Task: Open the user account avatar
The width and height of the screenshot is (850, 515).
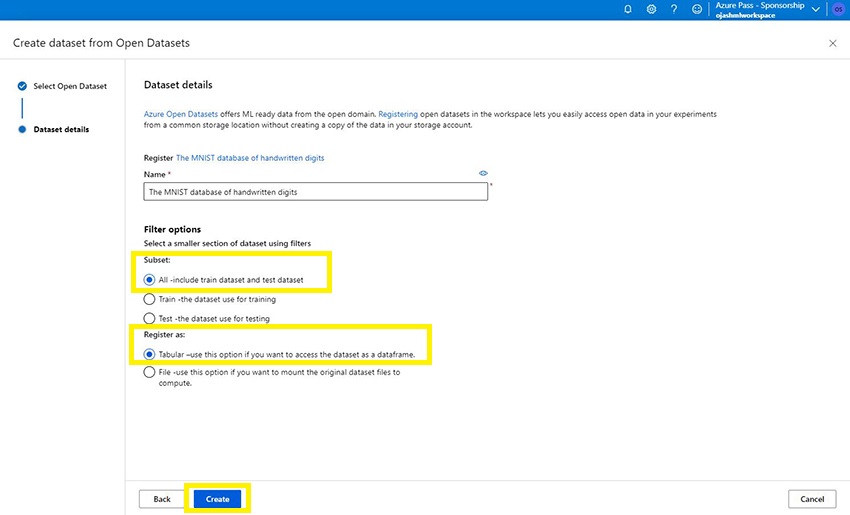Action: 838,9
